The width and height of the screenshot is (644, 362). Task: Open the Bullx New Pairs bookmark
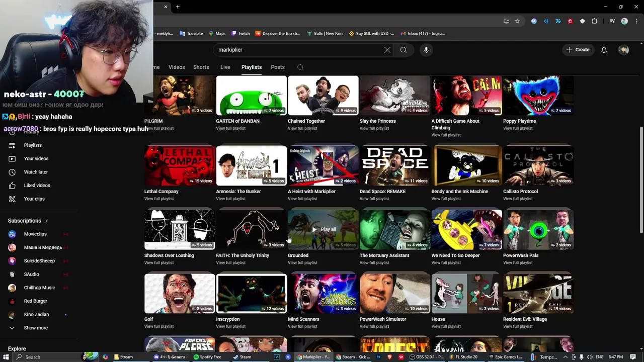(325, 34)
